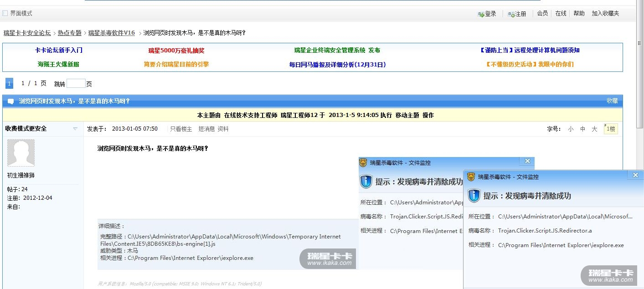Open 每日网马播报及详细分析(12月31日) link

pyautogui.click(x=337, y=65)
